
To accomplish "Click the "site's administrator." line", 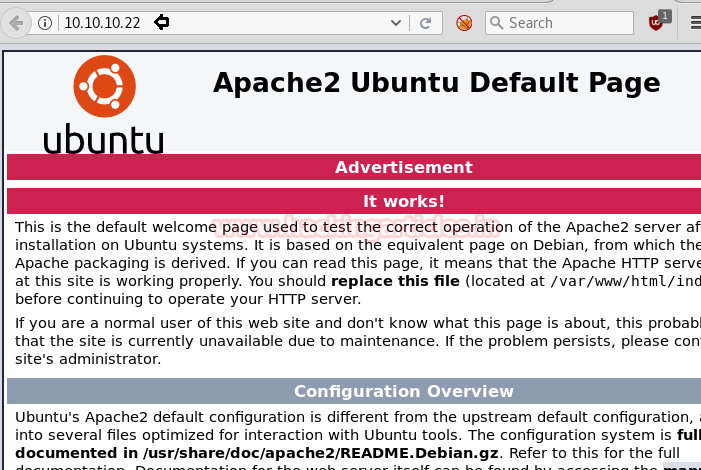I will tap(88, 359).
